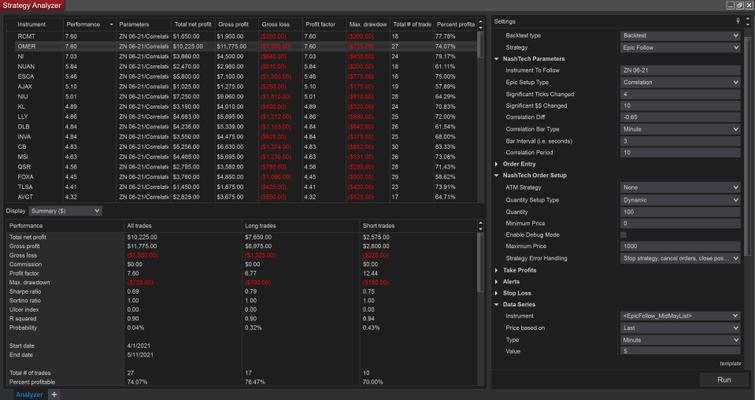Image resolution: width=755 pixels, height=400 pixels.
Task: Open the Epic Setup Type dropdown
Action: [x=680, y=82]
